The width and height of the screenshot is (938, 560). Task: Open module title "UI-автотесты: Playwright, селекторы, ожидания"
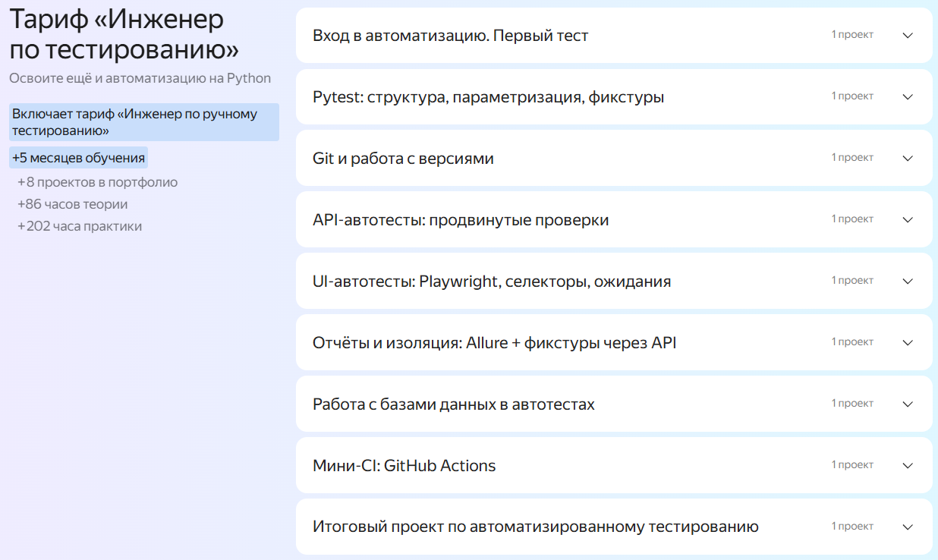point(492,282)
